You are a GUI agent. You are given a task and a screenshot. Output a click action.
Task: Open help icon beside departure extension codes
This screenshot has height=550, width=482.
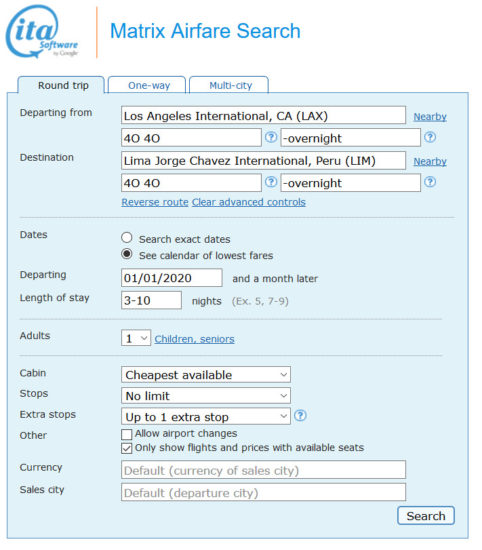pos(430,137)
